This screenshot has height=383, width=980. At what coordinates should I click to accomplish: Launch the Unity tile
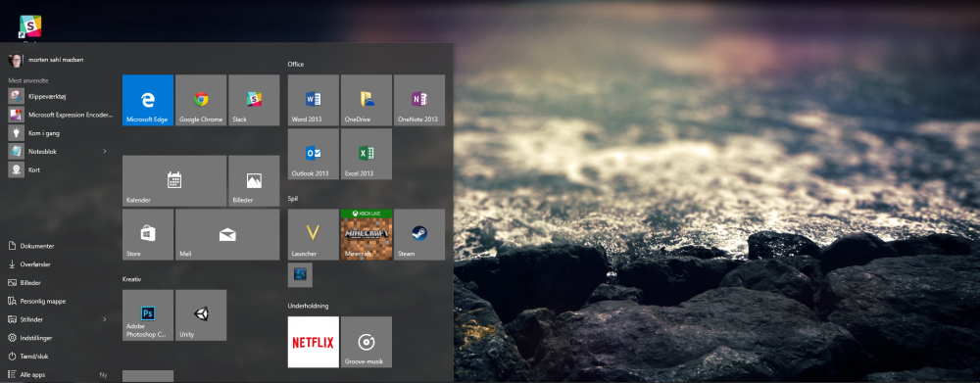point(201,314)
